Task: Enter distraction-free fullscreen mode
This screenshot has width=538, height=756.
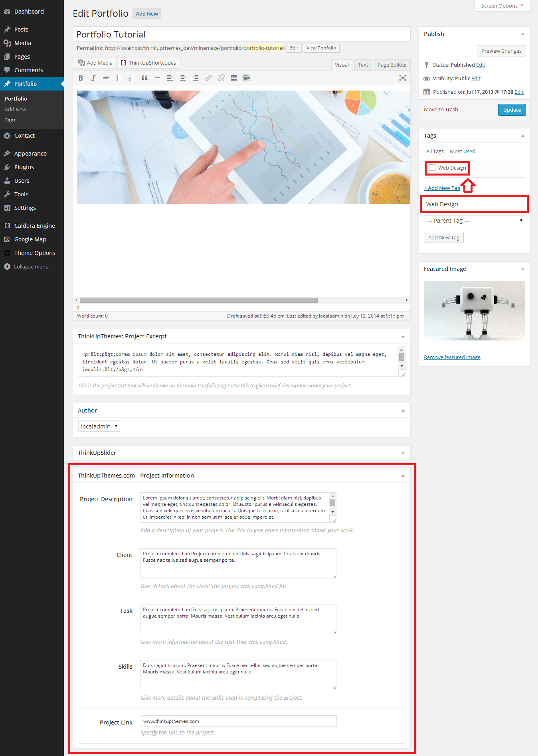Action: pyautogui.click(x=403, y=78)
